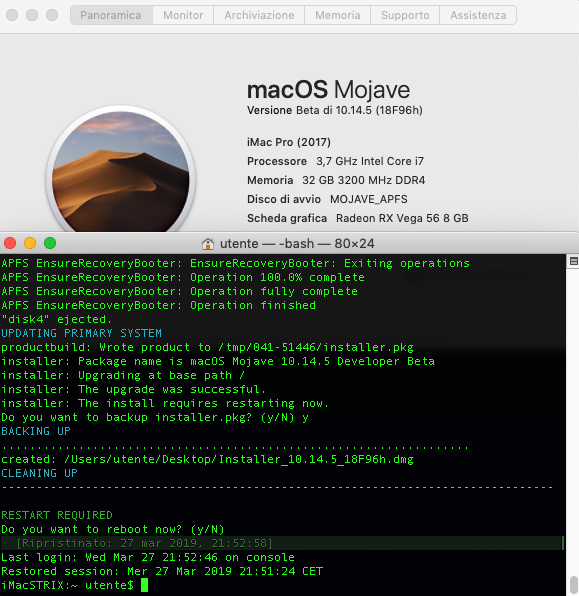
Task: Click the 'Disco di avvio' label in About window
Action: [x=284, y=199]
